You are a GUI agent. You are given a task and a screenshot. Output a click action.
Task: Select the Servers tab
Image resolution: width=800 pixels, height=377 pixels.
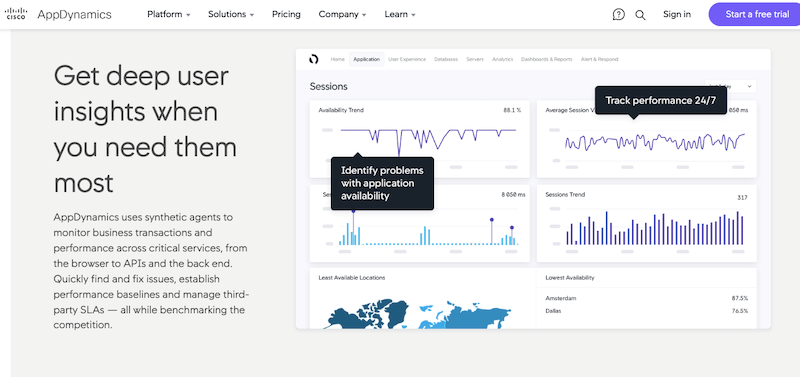[x=475, y=59]
